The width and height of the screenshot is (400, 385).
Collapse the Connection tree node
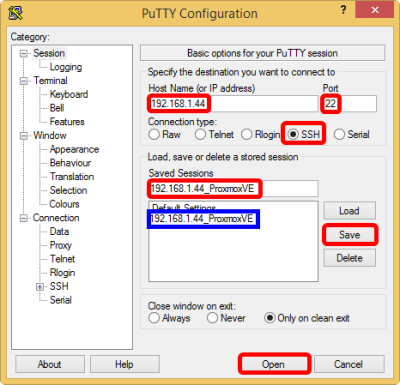tap(24, 218)
